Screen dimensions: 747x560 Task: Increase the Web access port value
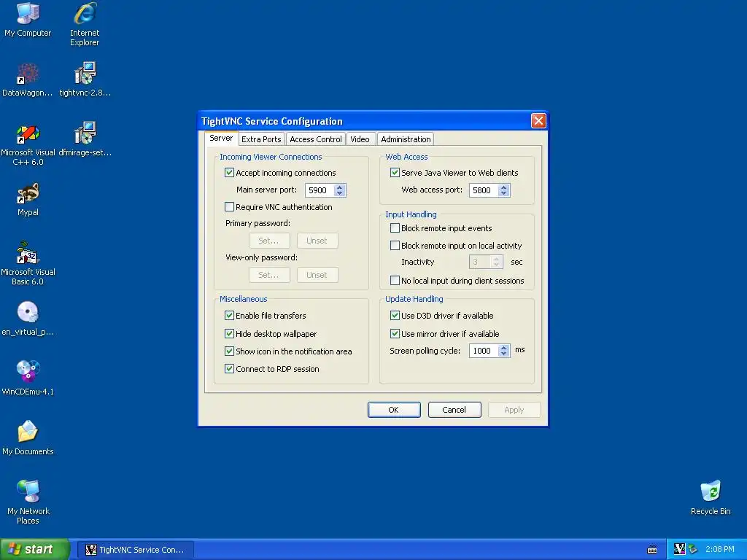click(503, 187)
